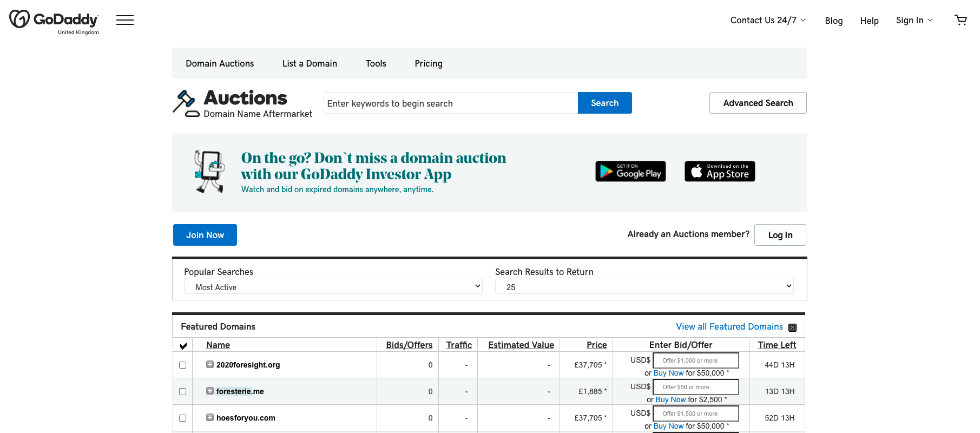Click the investor app phone illustration
Screen dimensions: 980x433
(209, 172)
